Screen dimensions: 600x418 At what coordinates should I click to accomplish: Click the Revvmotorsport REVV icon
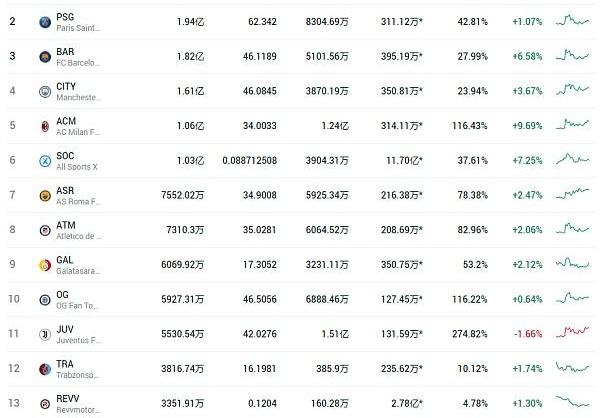point(45,404)
